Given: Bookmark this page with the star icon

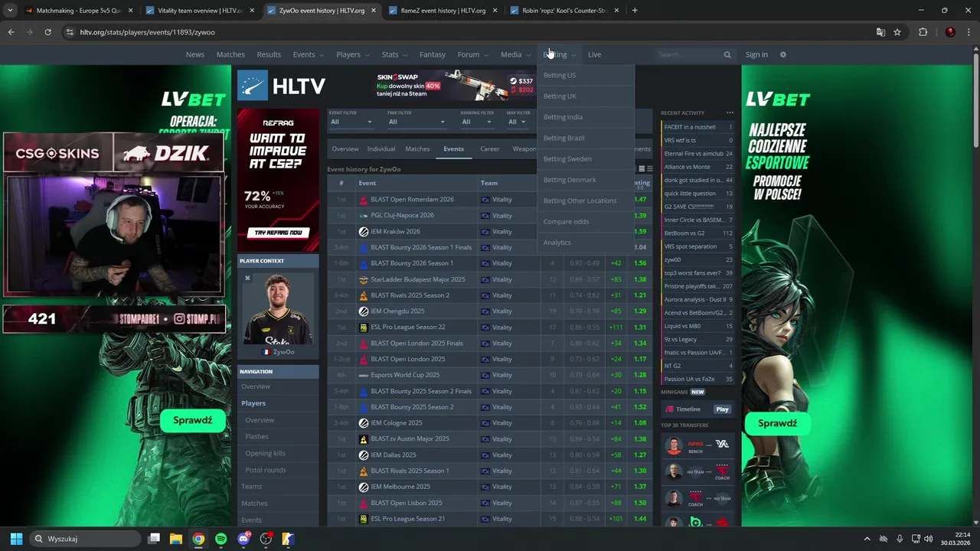Looking at the screenshot, I should click(x=897, y=32).
